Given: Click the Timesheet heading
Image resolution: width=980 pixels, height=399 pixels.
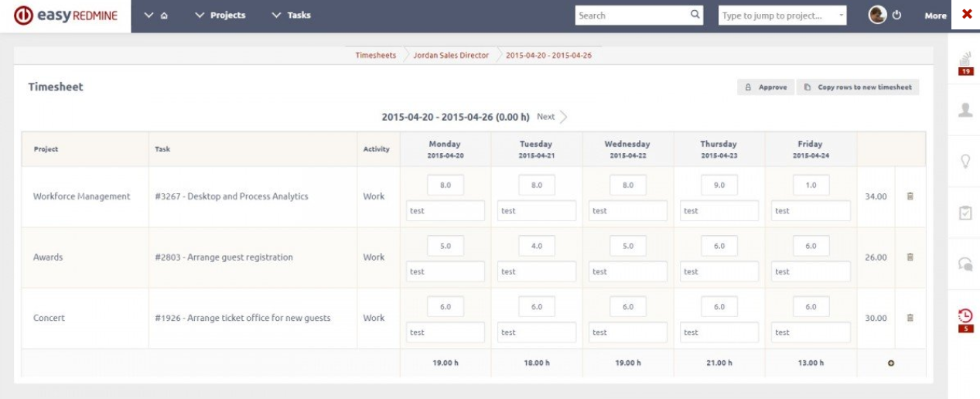Looking at the screenshot, I should 56,87.
